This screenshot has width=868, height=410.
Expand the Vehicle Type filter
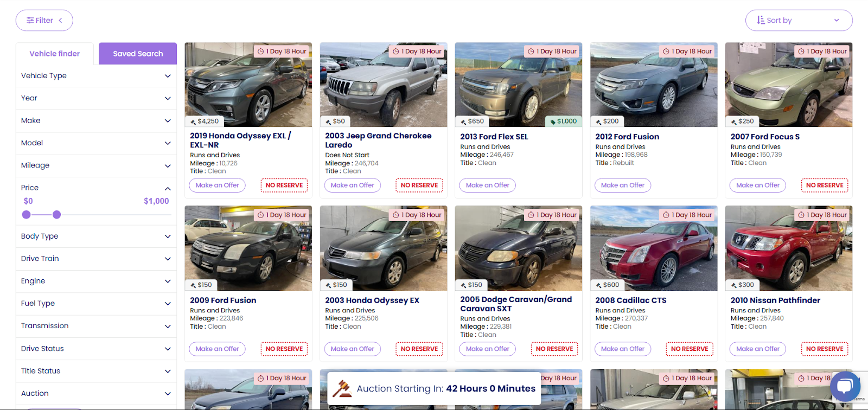168,76
